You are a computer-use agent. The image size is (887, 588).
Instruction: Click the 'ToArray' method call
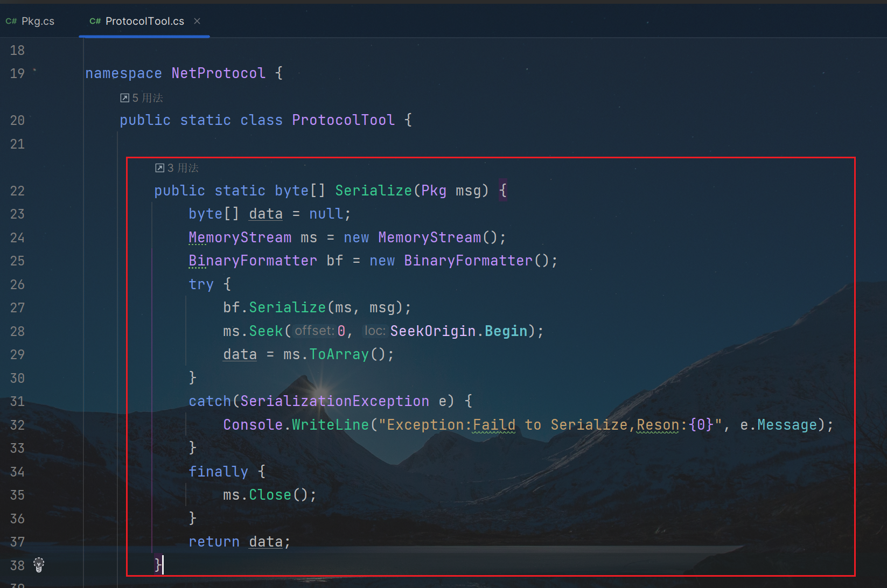(339, 354)
